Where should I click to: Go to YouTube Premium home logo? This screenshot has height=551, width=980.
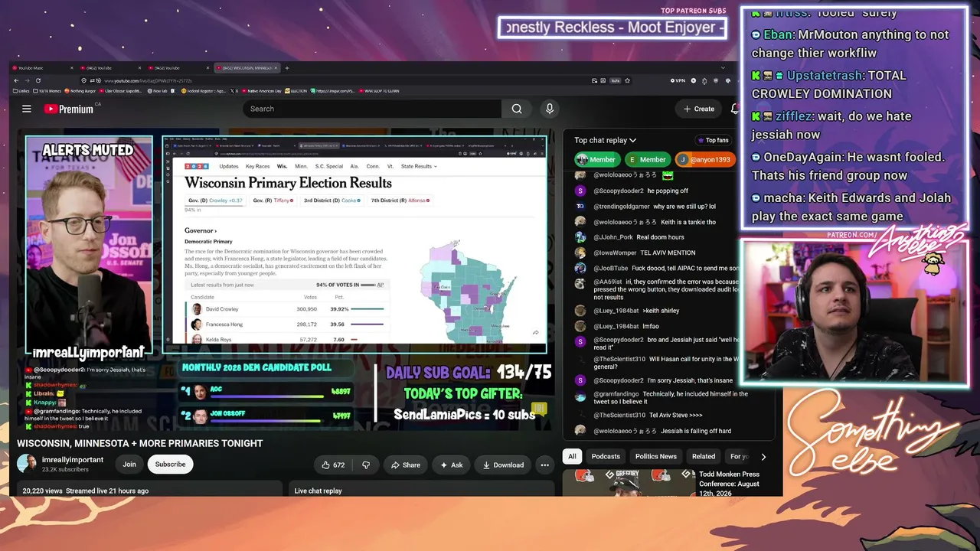69,109
